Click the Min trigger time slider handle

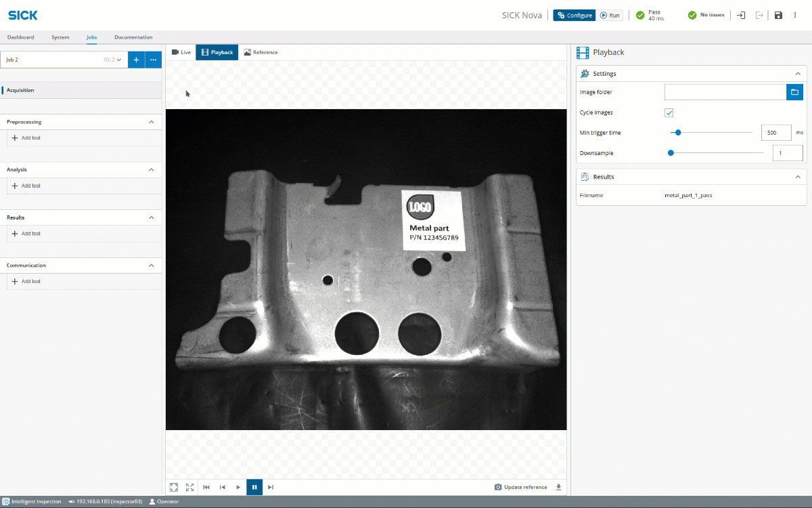(678, 133)
